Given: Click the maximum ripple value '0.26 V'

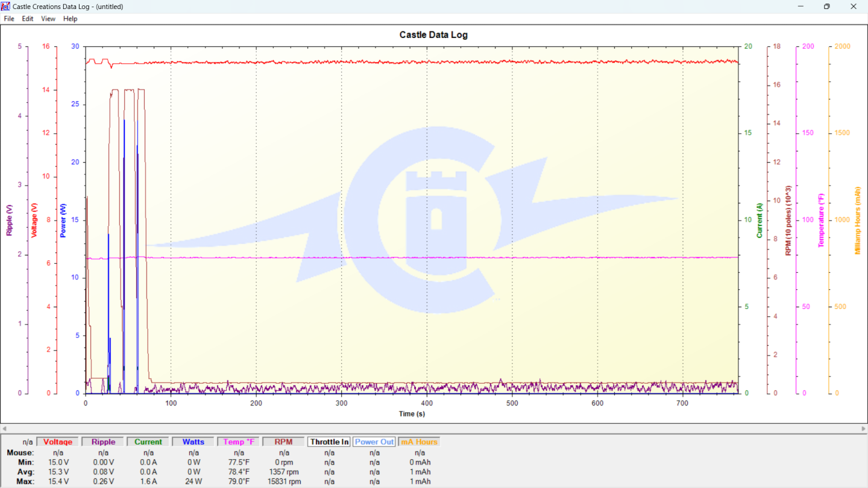Looking at the screenshot, I should pos(103,481).
